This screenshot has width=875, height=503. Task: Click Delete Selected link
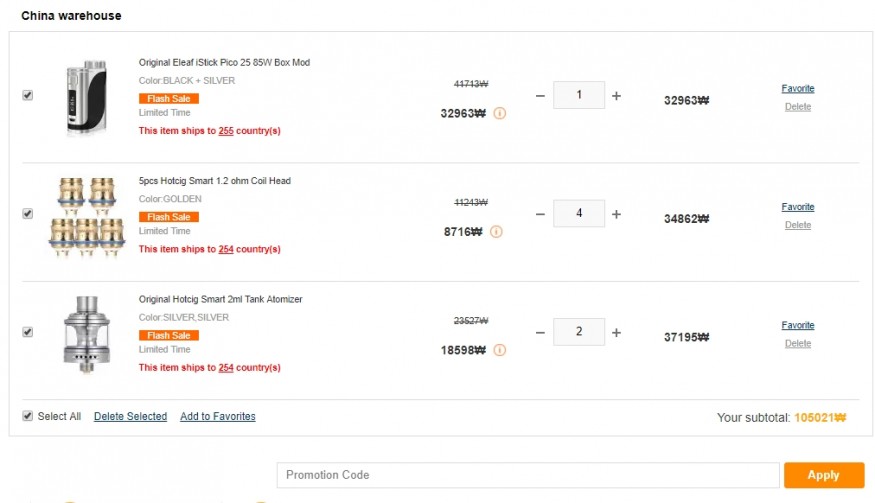pyautogui.click(x=130, y=417)
